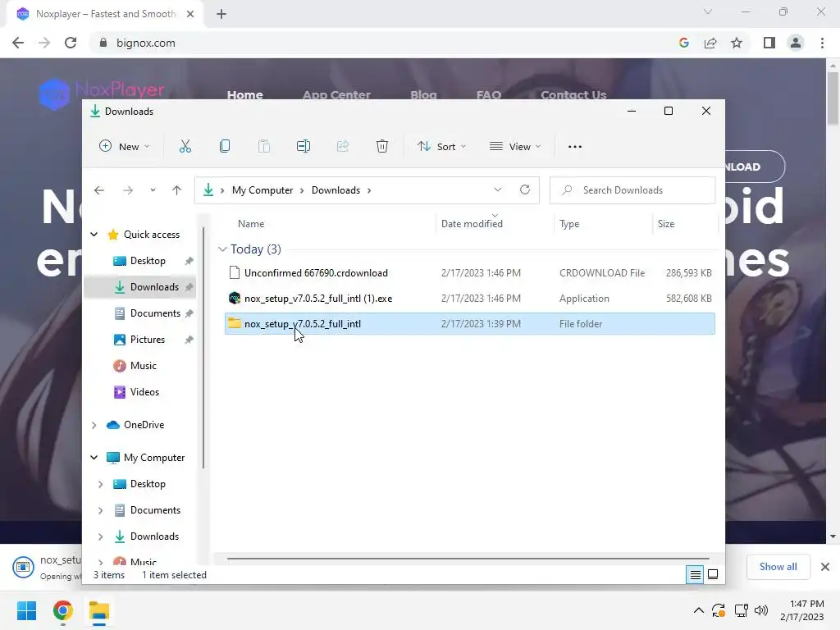This screenshot has height=630, width=840.
Task: Expand Desktop under My Computer
Action: point(100,484)
